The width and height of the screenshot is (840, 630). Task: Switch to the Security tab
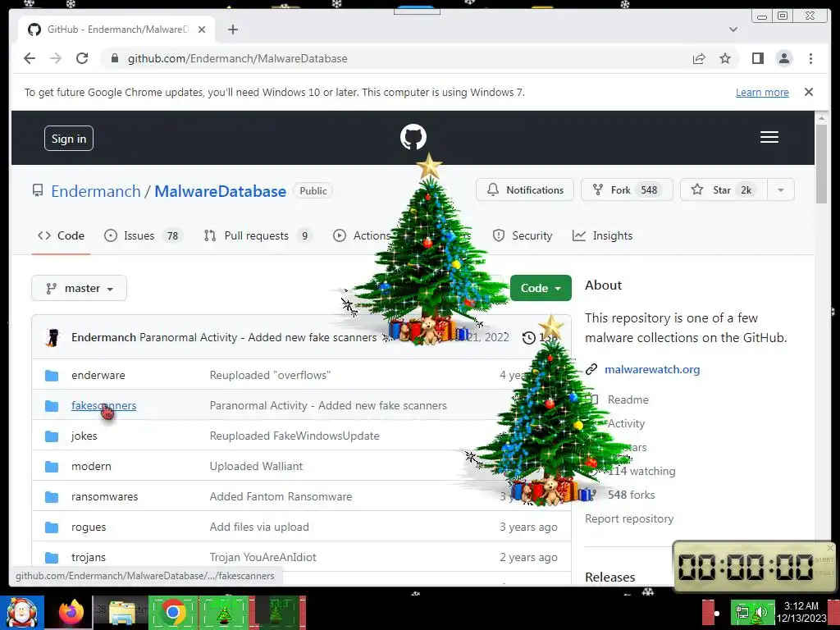(x=523, y=235)
